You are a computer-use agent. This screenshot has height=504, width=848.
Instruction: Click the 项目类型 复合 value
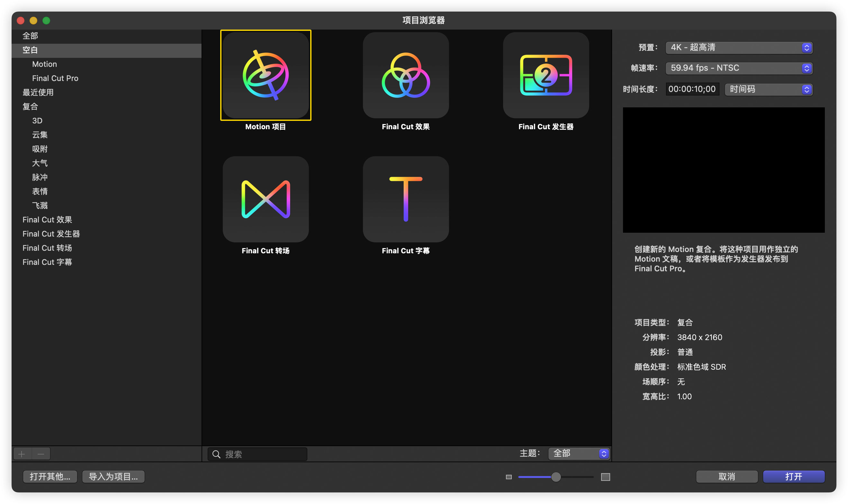(685, 322)
